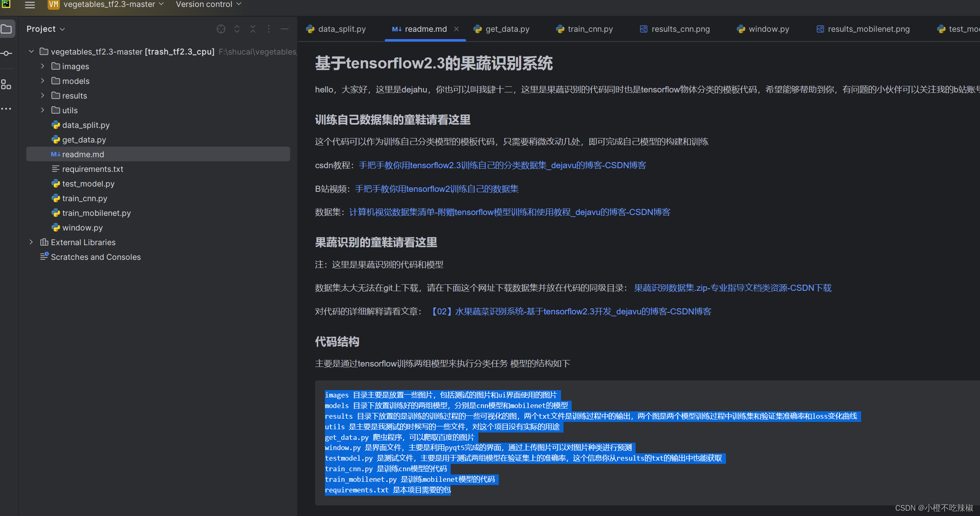Open the main hamburger menu

30,5
